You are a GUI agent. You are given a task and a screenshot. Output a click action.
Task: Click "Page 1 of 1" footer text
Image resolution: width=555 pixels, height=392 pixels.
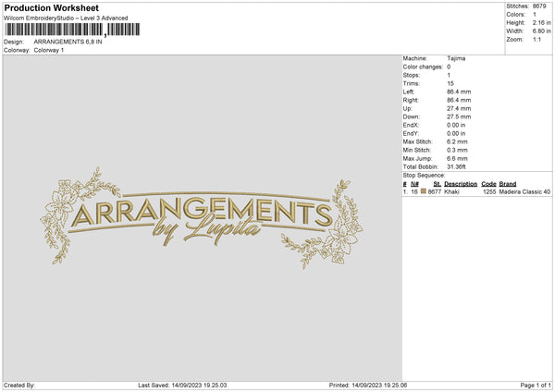pos(536,386)
